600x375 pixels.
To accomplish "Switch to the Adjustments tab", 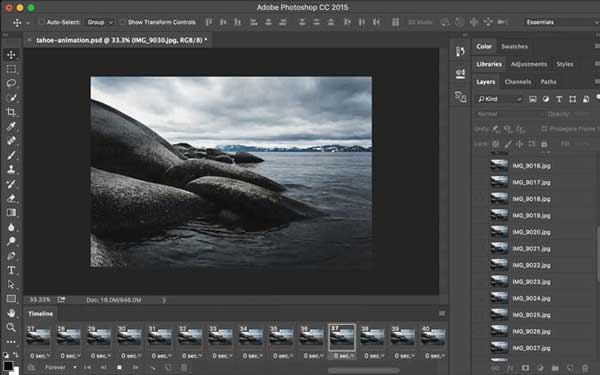I will (529, 64).
